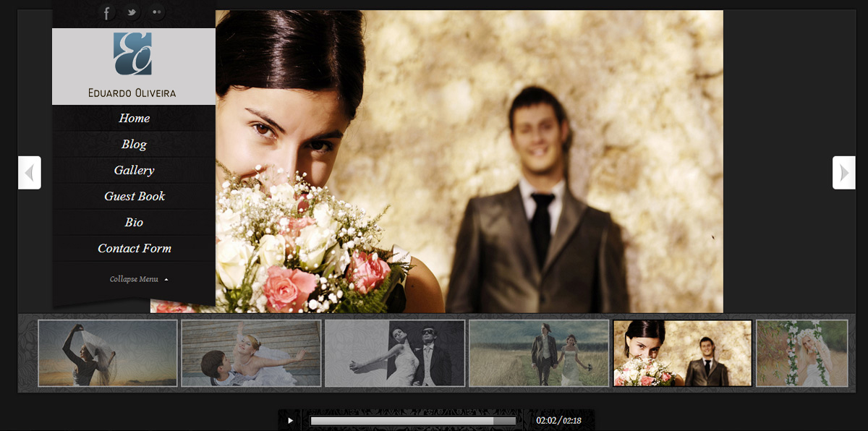Go to next slide using right arrow
This screenshot has height=431, width=868.
point(844,173)
